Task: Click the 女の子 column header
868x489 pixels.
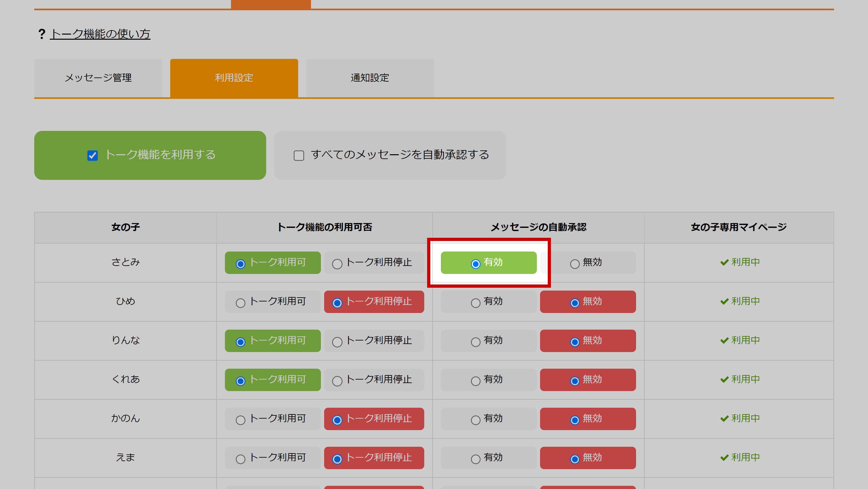Action: (x=125, y=227)
